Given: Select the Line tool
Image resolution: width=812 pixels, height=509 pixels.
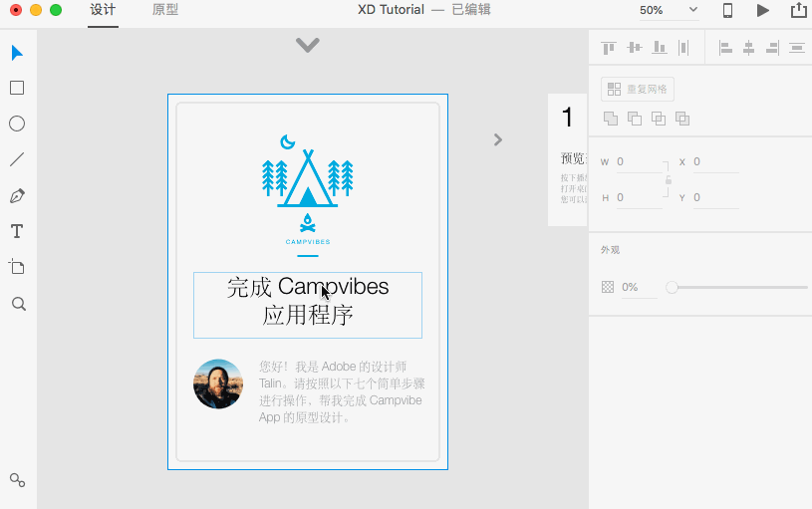Looking at the screenshot, I should tap(17, 159).
